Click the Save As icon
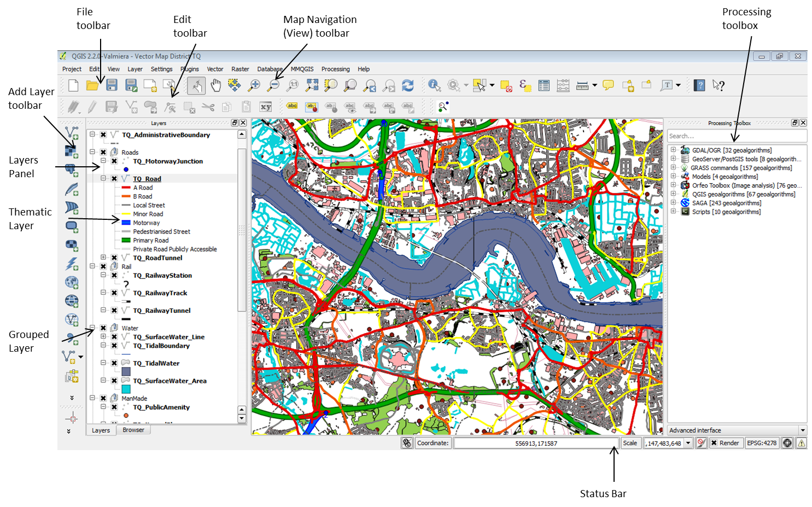Viewport: 812px width, 507px height. 131,85
